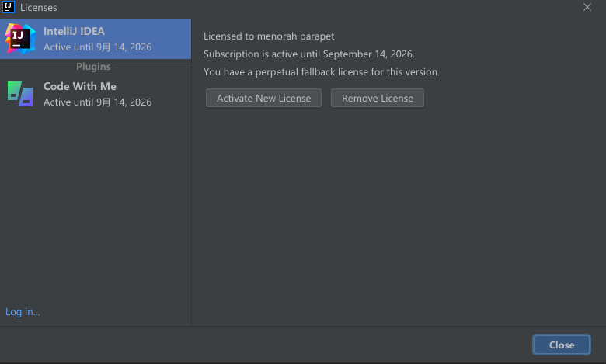Click the IJ icon in title bar

pos(9,7)
